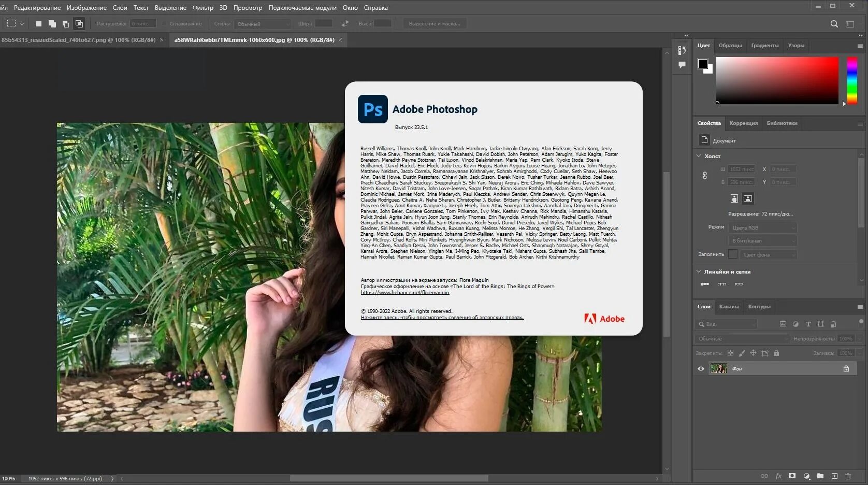Set canvas to landscape orientation
The width and height of the screenshot is (868, 485).
click(x=748, y=198)
